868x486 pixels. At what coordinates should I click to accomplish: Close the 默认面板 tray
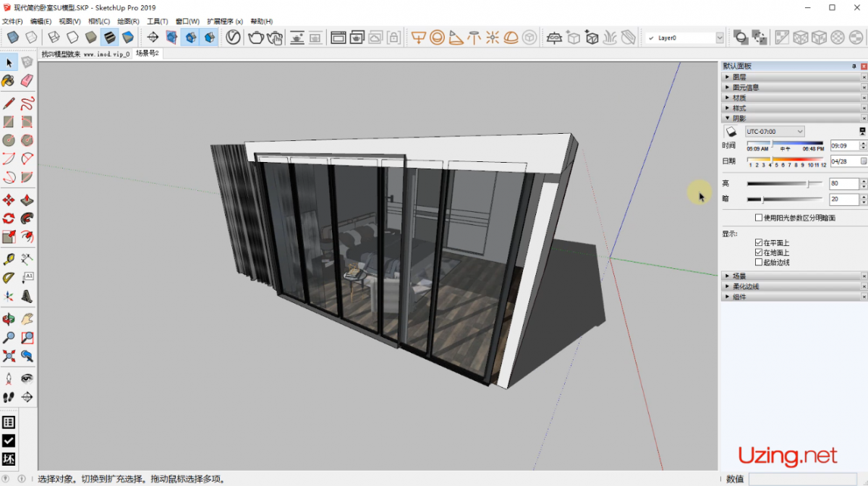coord(863,67)
